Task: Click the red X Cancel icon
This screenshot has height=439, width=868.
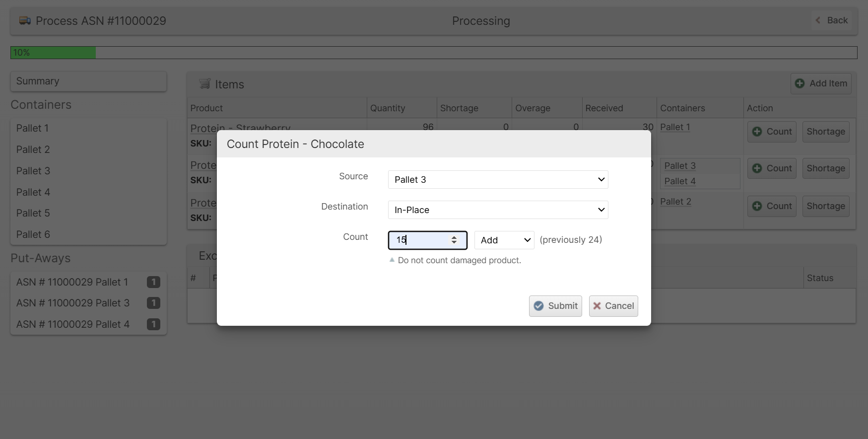Action: click(597, 306)
